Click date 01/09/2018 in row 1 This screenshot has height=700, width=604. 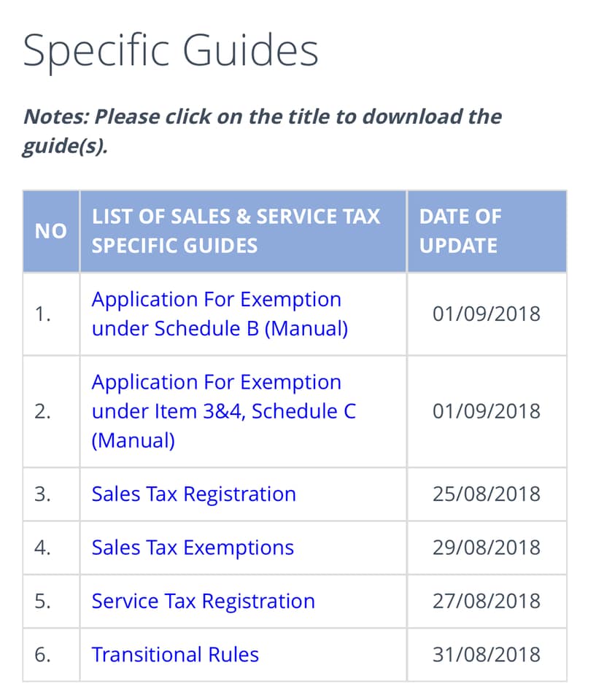487,314
